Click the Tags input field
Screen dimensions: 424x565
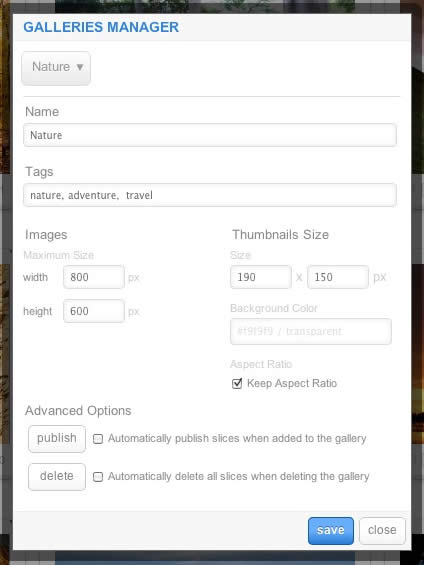click(x=210, y=195)
